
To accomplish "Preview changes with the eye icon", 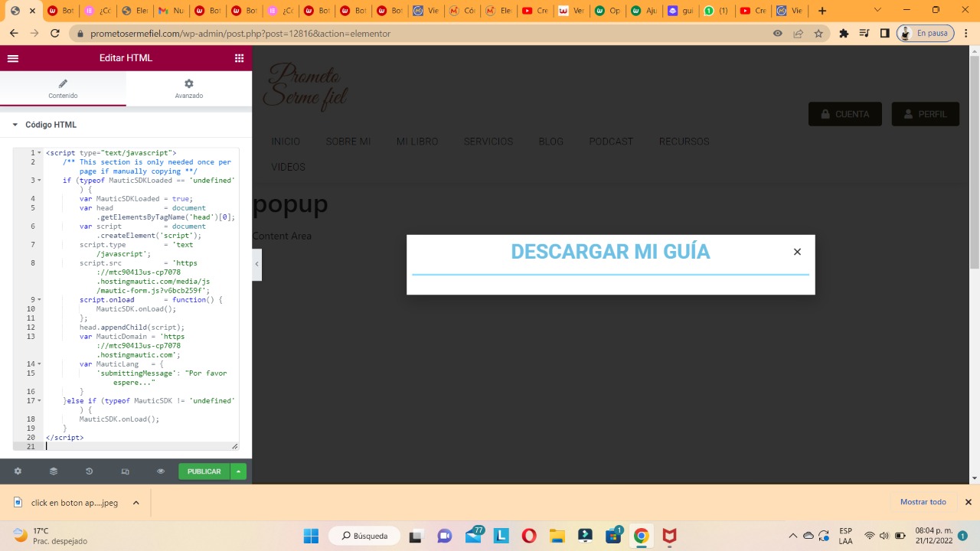I will coord(161,471).
